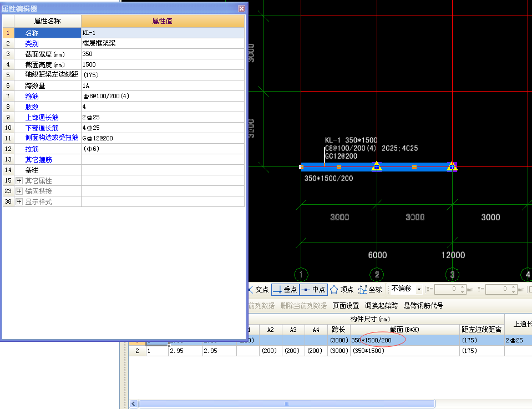The width and height of the screenshot is (532, 409).
Task: Open the 侧面构造或受扭筋 property link
Action: point(52,138)
